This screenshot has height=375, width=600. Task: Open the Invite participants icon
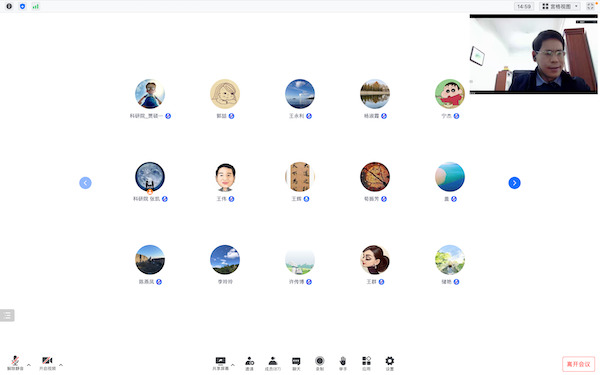(x=249, y=363)
